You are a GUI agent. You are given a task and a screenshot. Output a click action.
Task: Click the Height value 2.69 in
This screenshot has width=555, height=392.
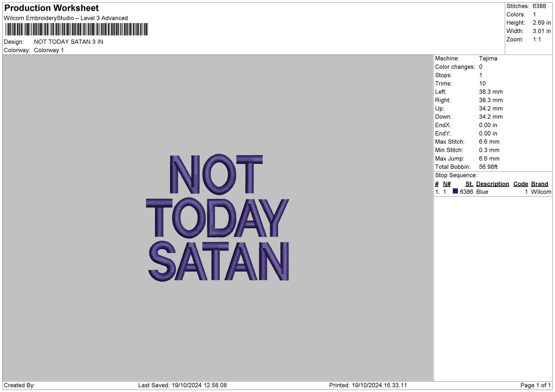pos(542,23)
